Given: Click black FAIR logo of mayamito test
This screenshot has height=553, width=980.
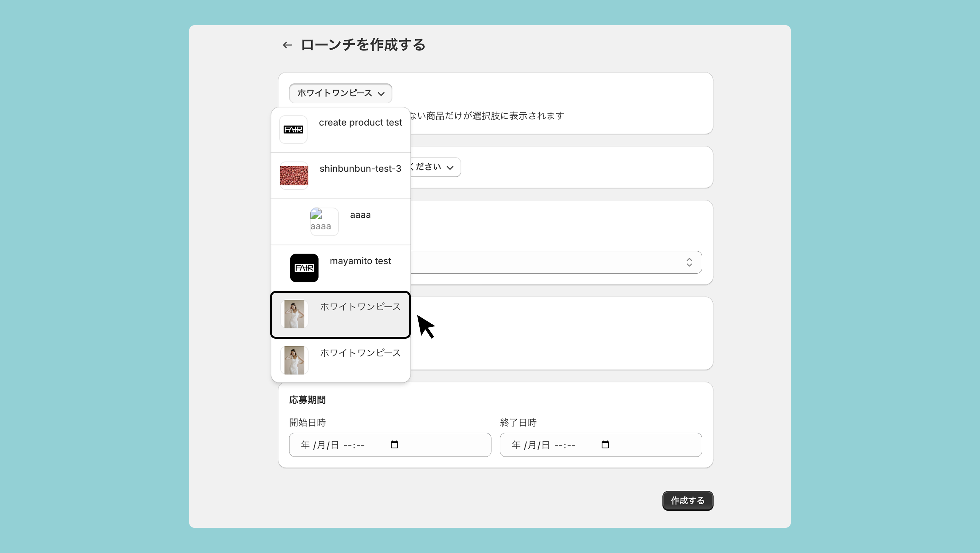Looking at the screenshot, I should coord(304,268).
